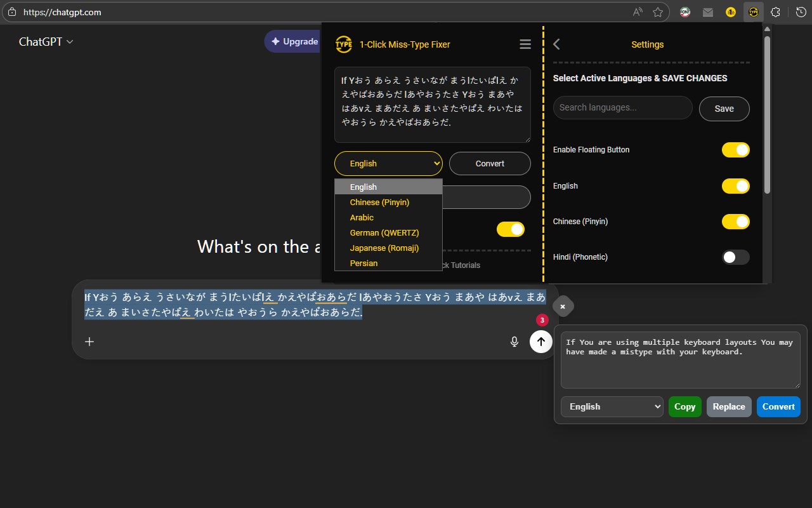Click the 1-Click Miss-Type Fixer title
Image resolution: width=812 pixels, height=508 pixels.
(405, 44)
